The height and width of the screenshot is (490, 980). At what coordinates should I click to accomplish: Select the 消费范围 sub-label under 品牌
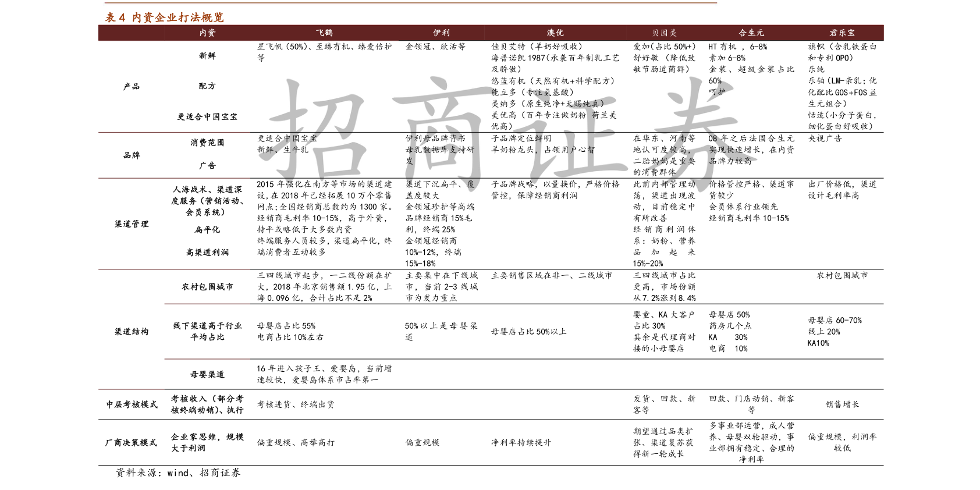207,142
